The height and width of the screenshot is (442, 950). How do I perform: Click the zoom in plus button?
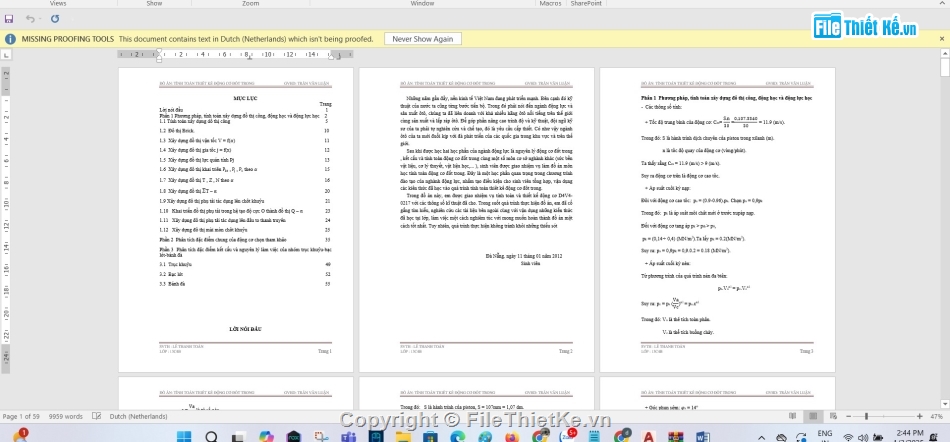click(920, 417)
